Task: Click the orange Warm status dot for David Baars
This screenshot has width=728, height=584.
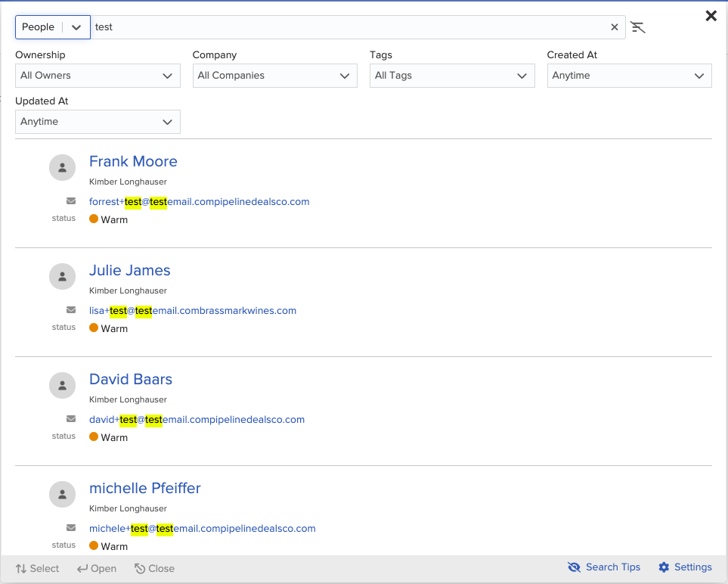Action: [94, 436]
